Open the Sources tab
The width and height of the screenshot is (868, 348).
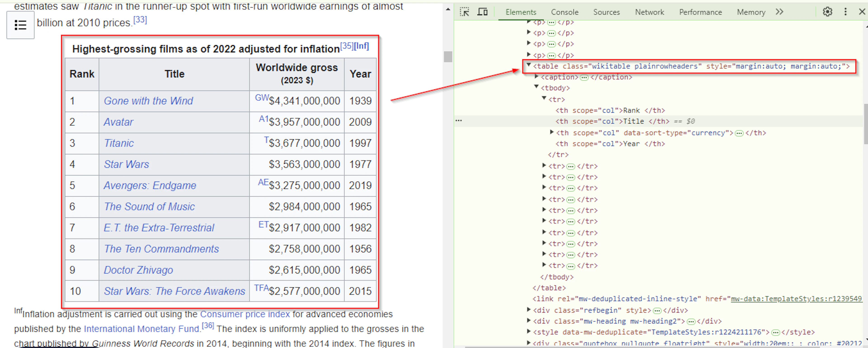point(606,12)
